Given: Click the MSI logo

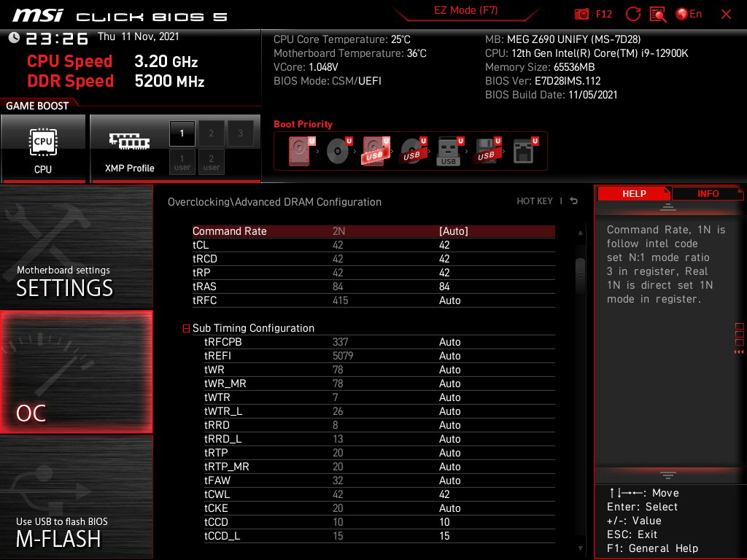Looking at the screenshot, I should [38, 15].
